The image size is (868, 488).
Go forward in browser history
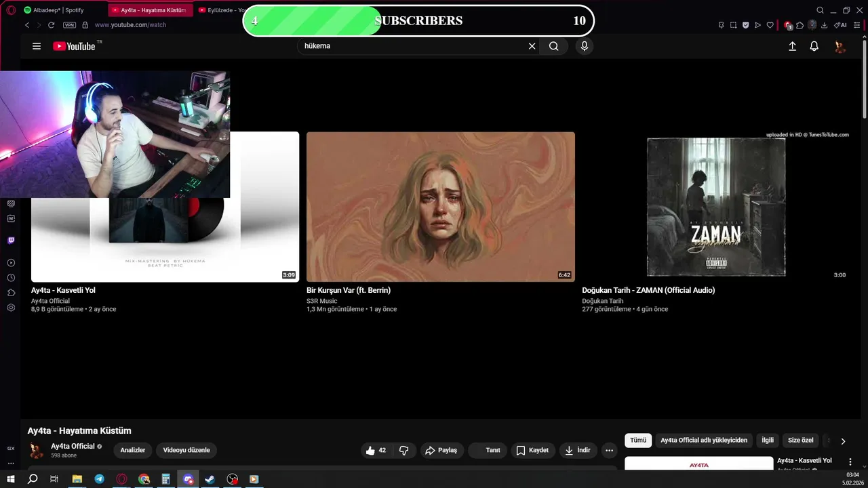[x=39, y=25]
